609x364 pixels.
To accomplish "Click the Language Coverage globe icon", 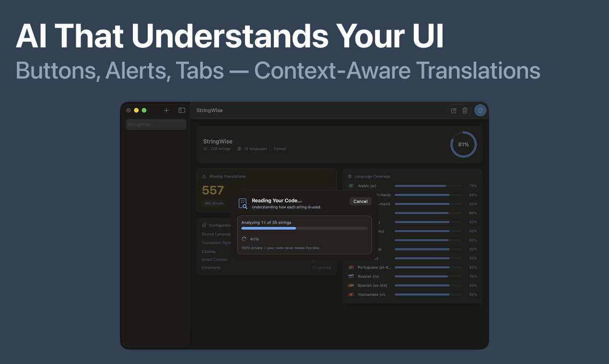I will pyautogui.click(x=350, y=176).
